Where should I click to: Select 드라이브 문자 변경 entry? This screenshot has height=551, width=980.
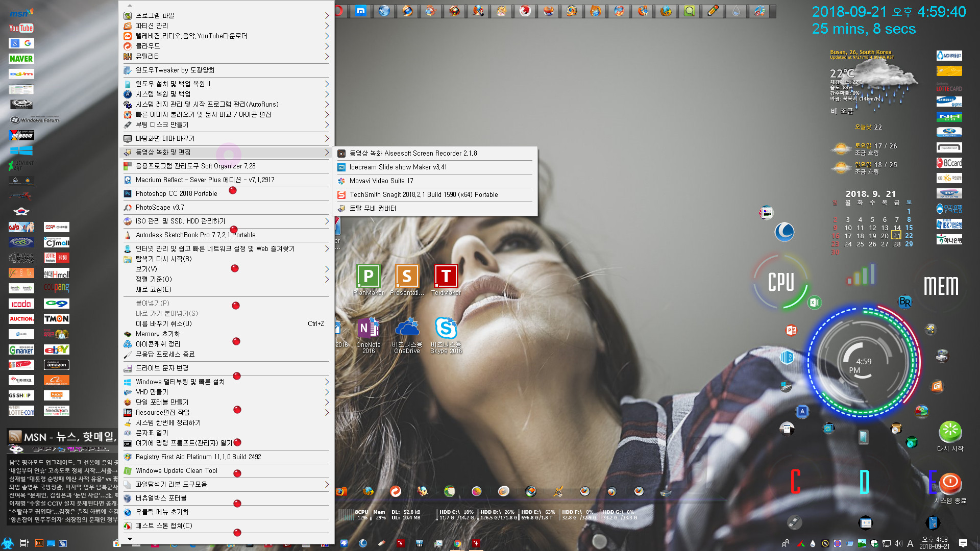point(226,368)
